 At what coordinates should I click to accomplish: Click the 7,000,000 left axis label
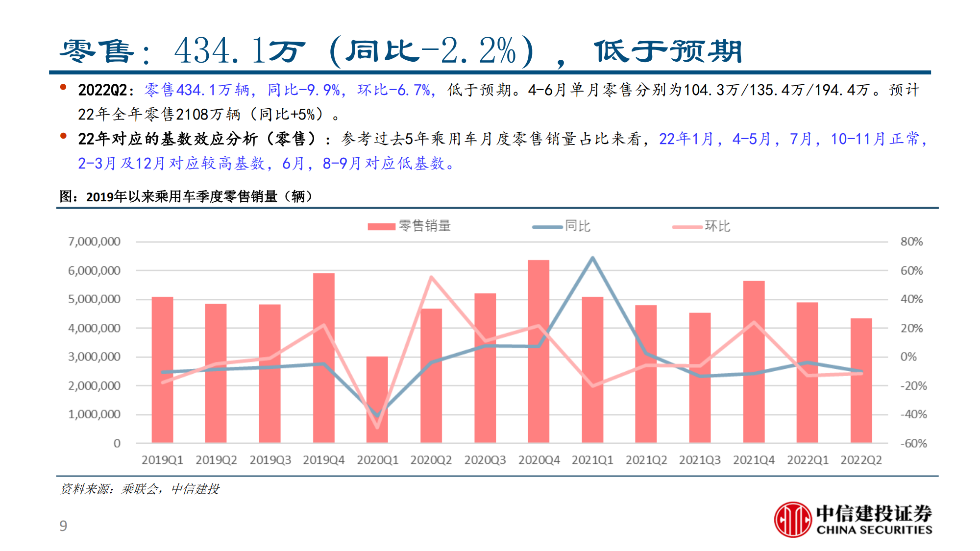(x=94, y=241)
